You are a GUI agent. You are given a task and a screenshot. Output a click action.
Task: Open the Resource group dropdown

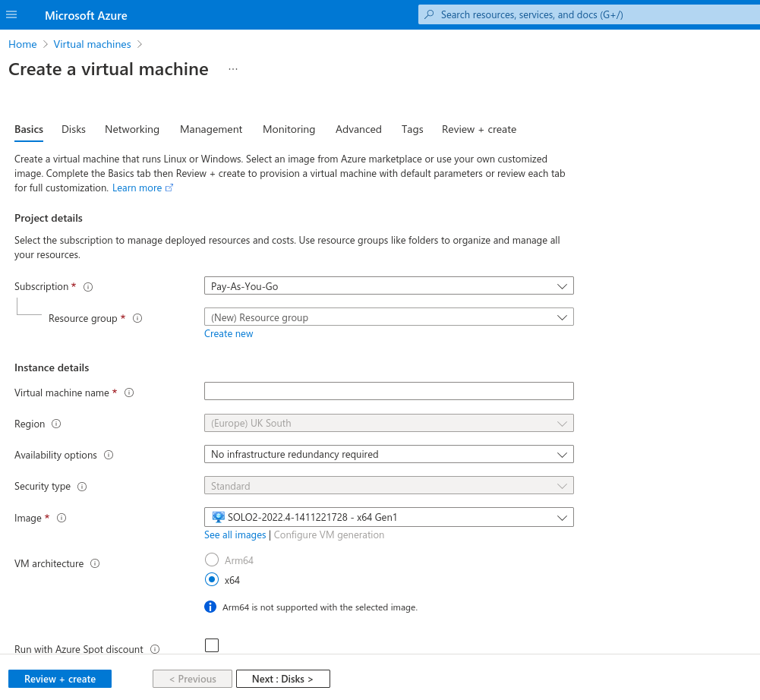(x=389, y=317)
